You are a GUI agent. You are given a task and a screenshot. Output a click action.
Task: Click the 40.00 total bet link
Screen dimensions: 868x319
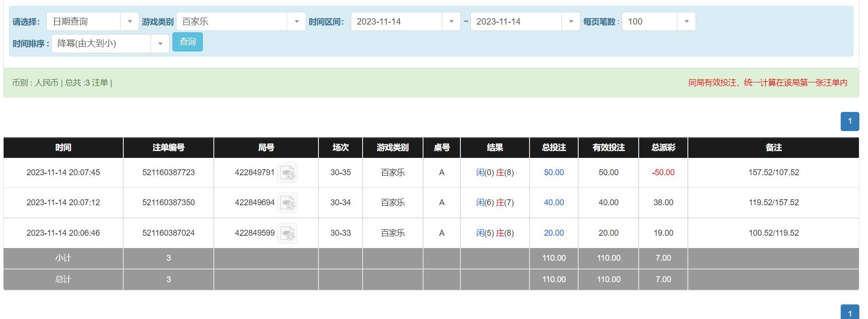554,203
